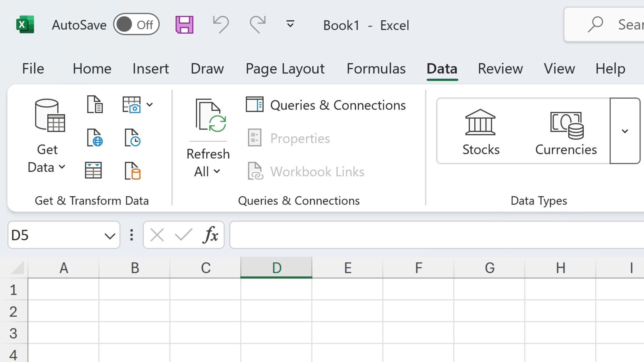This screenshot has width=644, height=362.
Task: Click the Properties label
Action: pyautogui.click(x=300, y=138)
